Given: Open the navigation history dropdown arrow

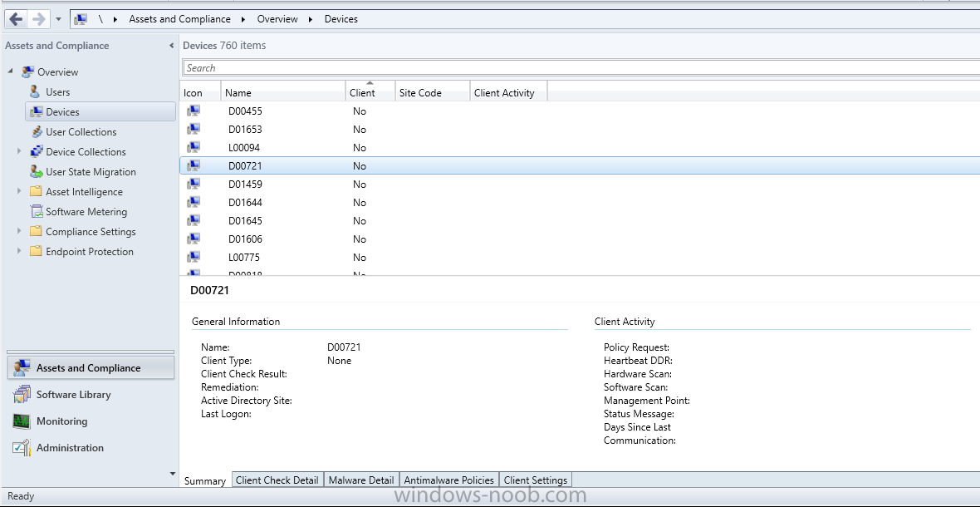Looking at the screenshot, I should 58,19.
